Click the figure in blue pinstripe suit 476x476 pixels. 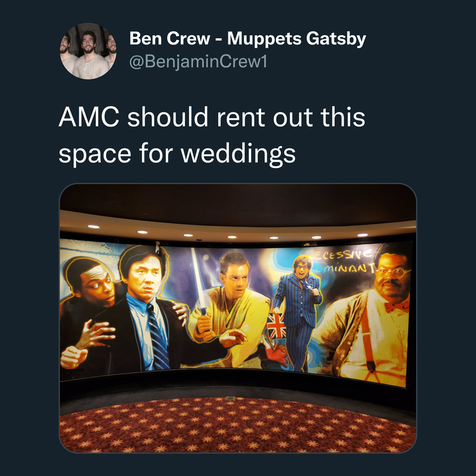tap(298, 313)
